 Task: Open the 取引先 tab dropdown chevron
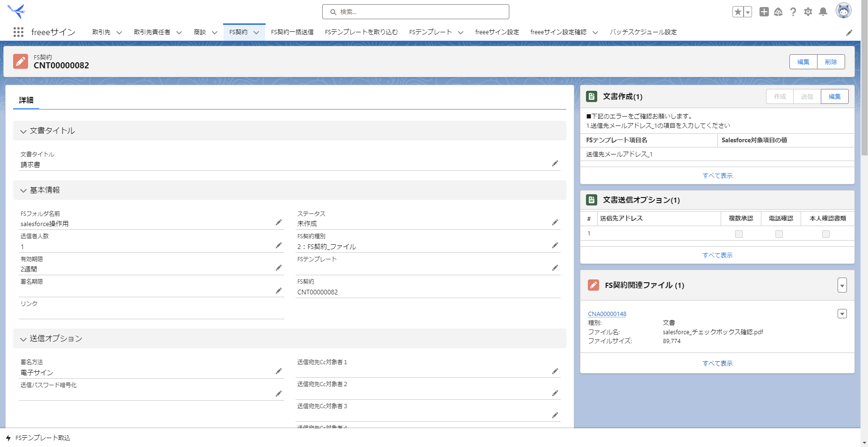119,32
